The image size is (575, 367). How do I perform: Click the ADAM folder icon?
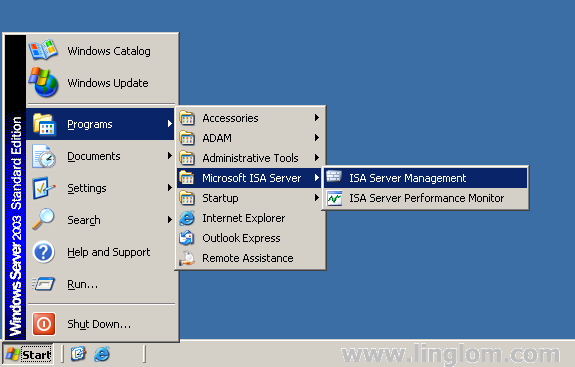tap(187, 138)
